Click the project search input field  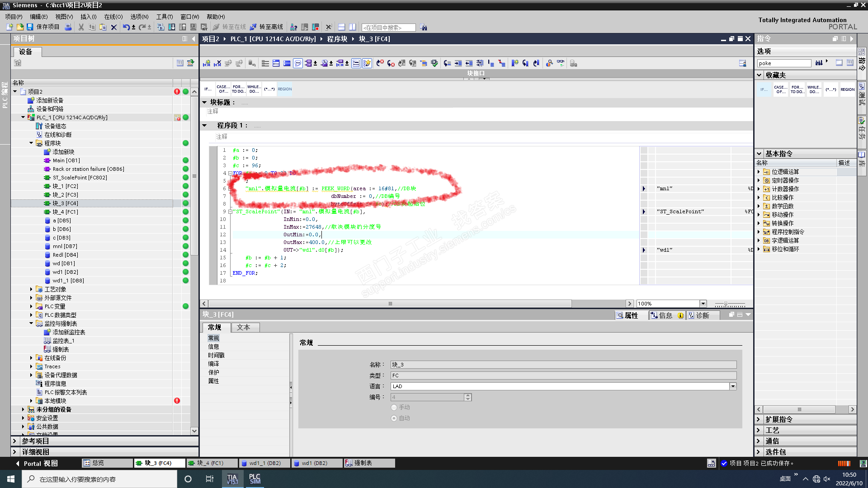coord(388,28)
